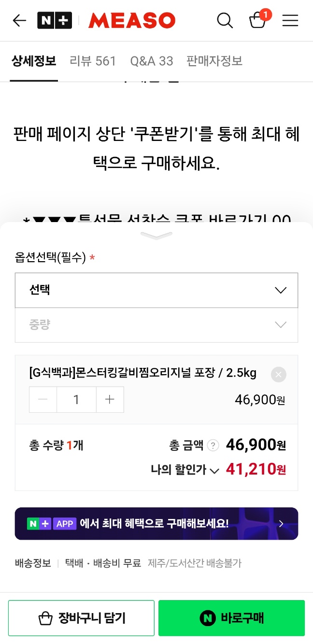The image size is (313, 644).
Task: Open the 중량 weight dropdown
Action: 156,325
